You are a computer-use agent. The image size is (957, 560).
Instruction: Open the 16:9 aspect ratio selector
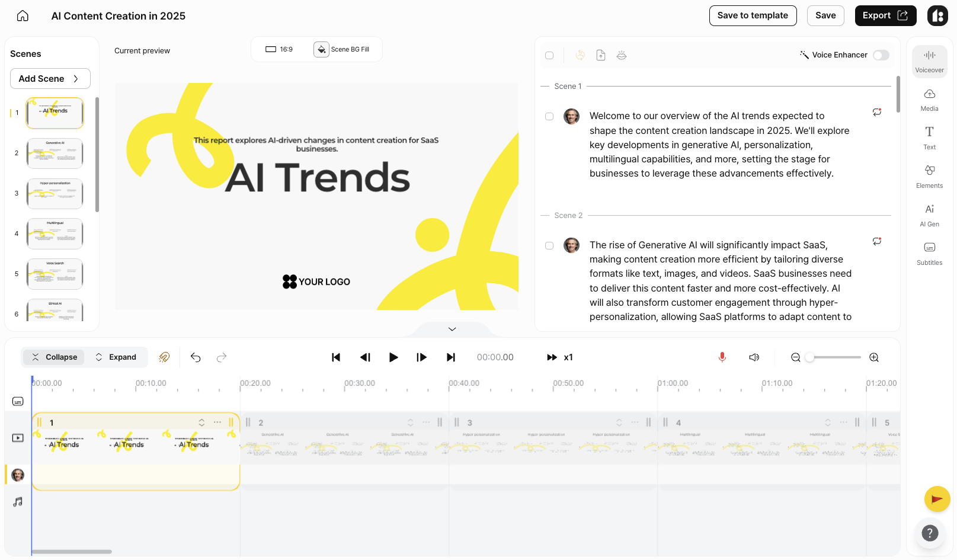pyautogui.click(x=279, y=49)
